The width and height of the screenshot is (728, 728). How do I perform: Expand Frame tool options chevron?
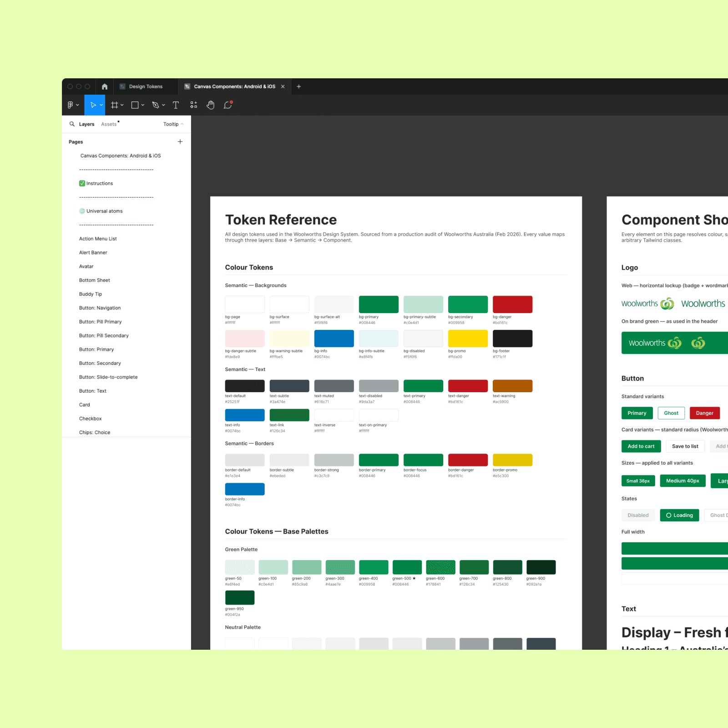pyautogui.click(x=122, y=105)
